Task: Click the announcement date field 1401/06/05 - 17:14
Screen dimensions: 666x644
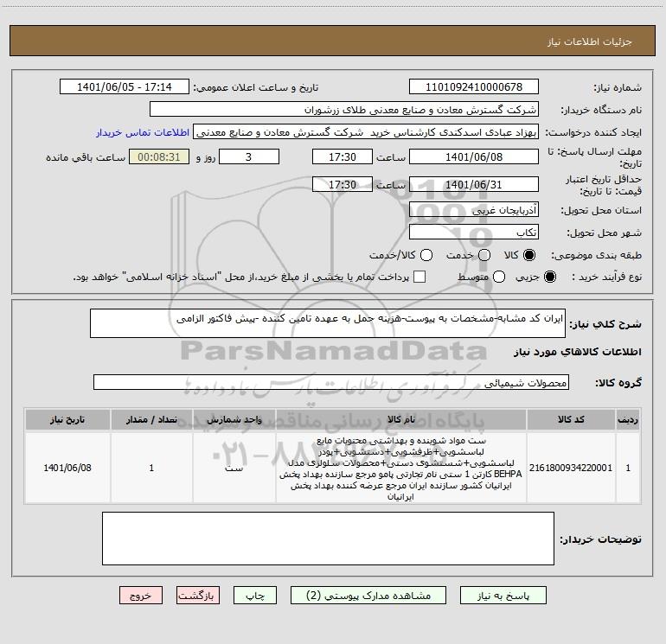Action: click(x=125, y=87)
